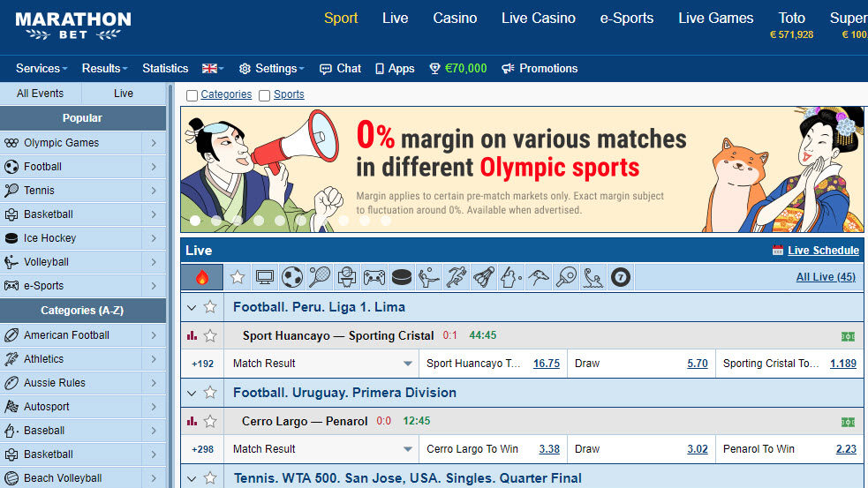Tick the Categories checkbox
Screen dimensions: 868x488
coord(192,95)
